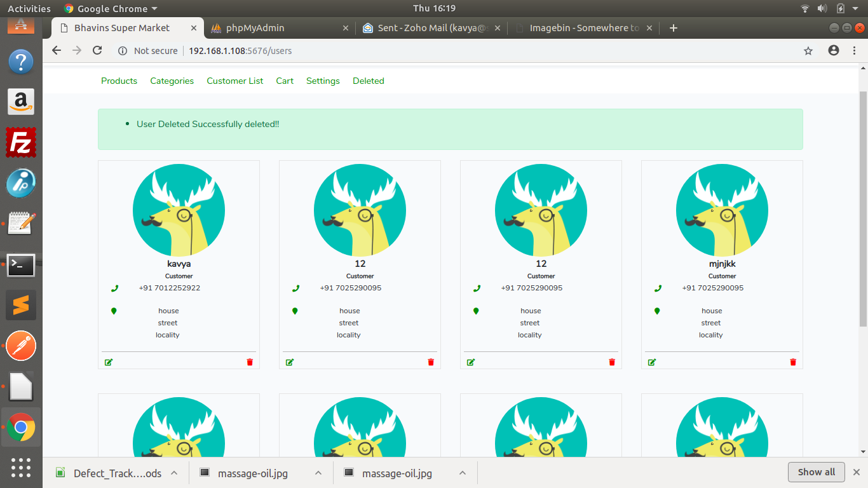Click mjnjkk's avatar image
Screen dimensions: 868x488
point(722,210)
